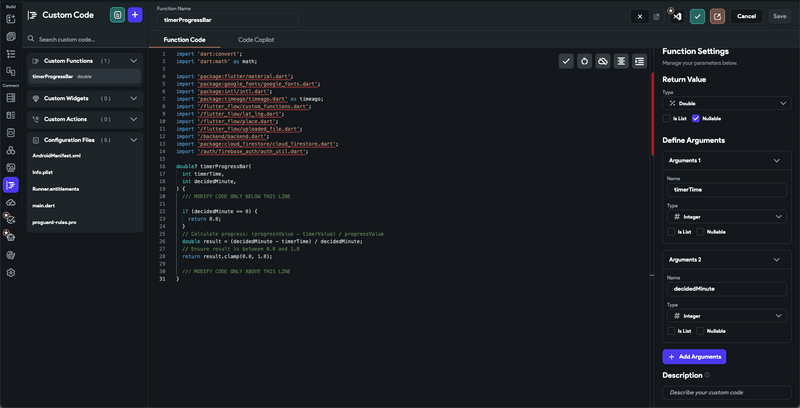Collapse the Custom Widgets section
The width and height of the screenshot is (800, 408).
pos(134,98)
